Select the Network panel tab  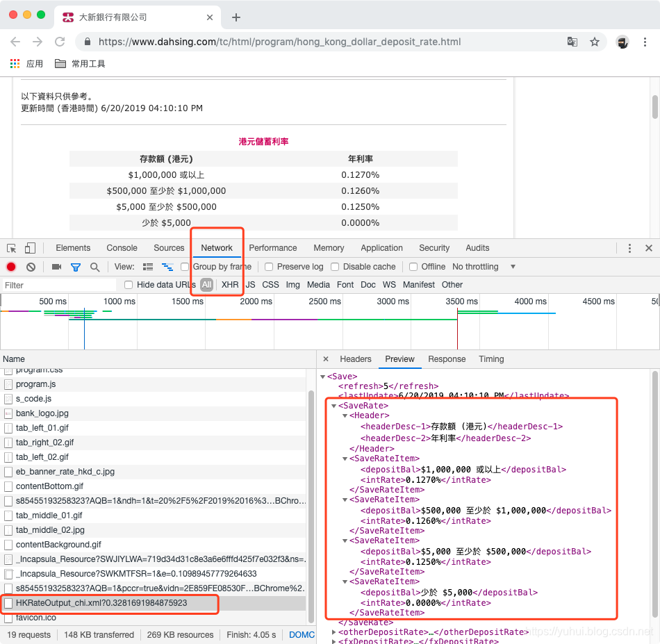[x=217, y=248]
